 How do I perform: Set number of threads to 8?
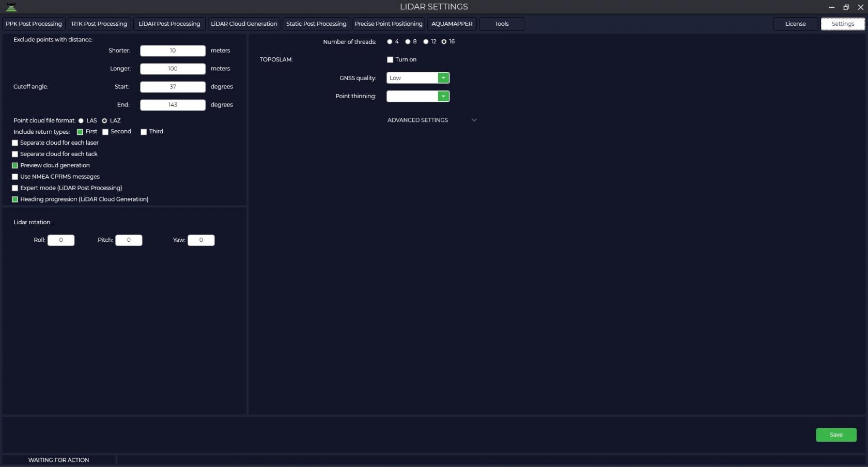tap(408, 42)
